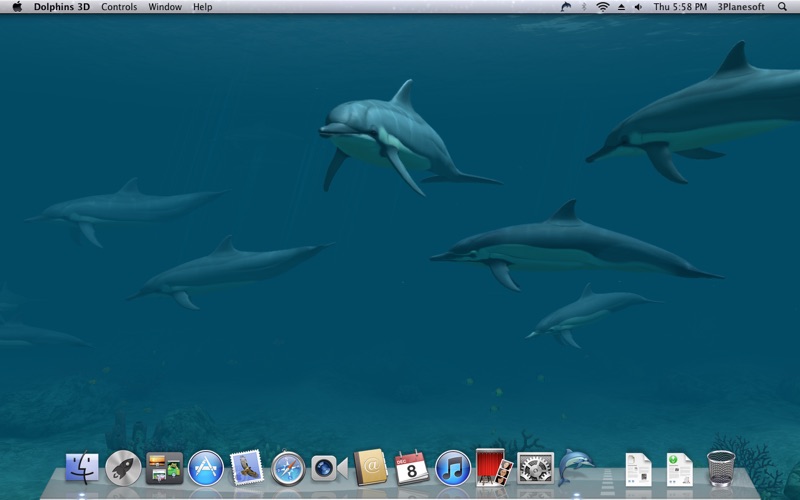800x500 pixels.
Task: Open the 3Planesoft user menu
Action: pos(741,7)
